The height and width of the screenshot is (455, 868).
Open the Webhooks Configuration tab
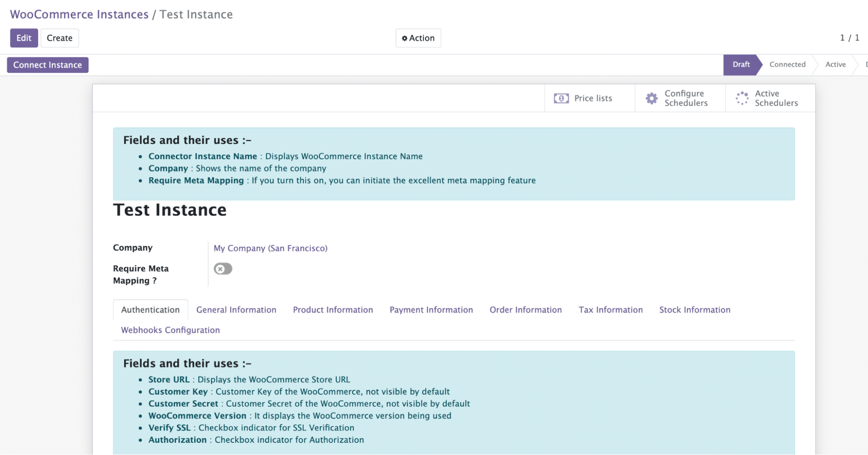[170, 330]
